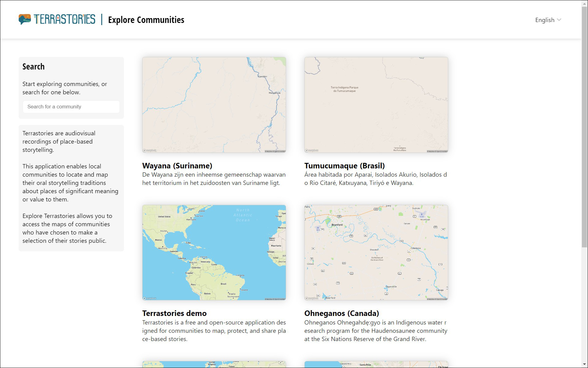The height and width of the screenshot is (368, 588).
Task: Open the English language dropdown
Action: point(545,20)
